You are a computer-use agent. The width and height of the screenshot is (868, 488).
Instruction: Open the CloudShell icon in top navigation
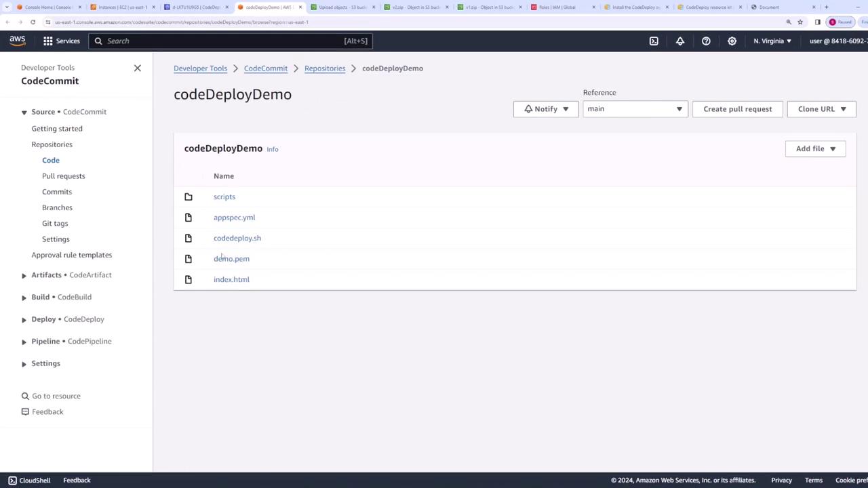point(654,41)
